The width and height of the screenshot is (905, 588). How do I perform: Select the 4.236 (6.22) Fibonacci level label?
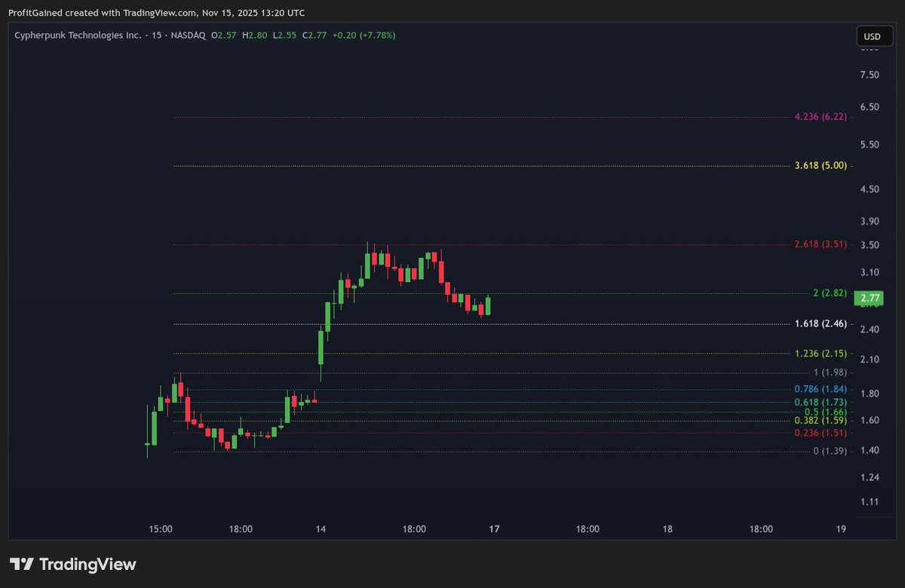[821, 117]
